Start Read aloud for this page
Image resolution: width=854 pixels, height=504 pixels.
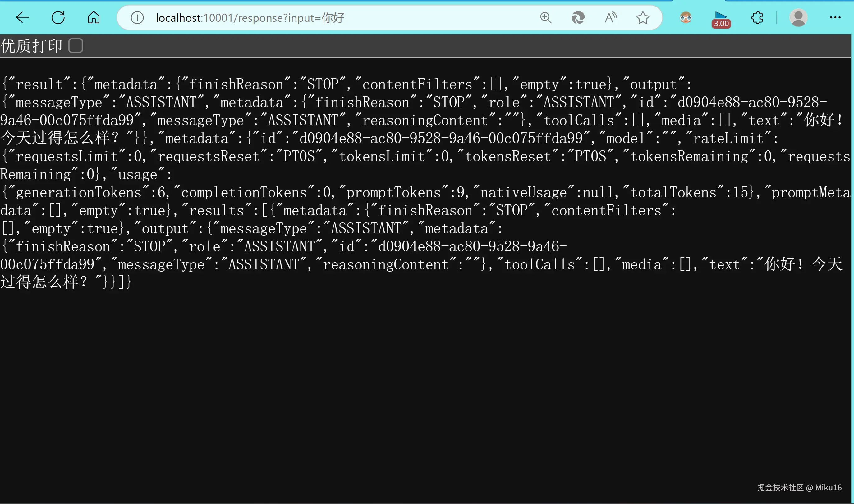click(x=611, y=18)
